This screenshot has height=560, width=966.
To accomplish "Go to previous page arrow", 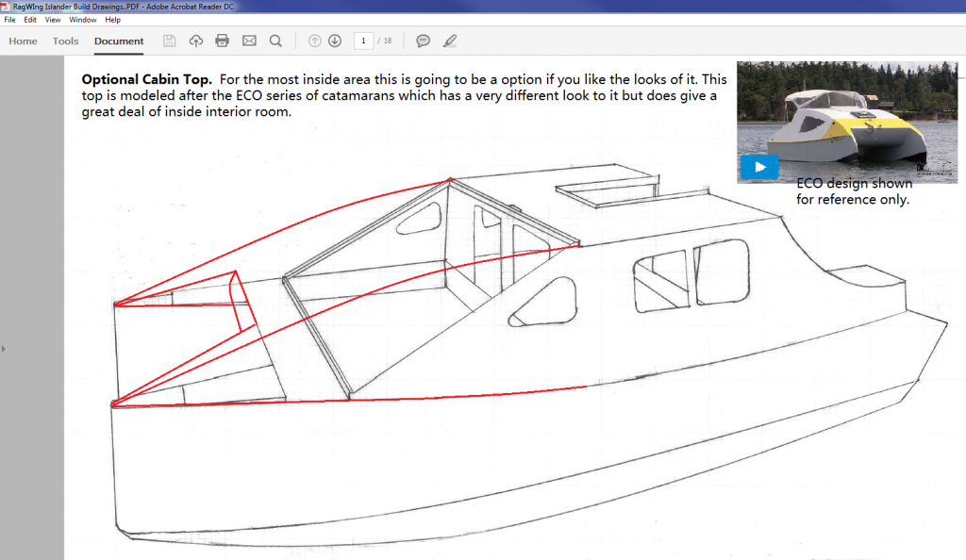I will coord(315,41).
